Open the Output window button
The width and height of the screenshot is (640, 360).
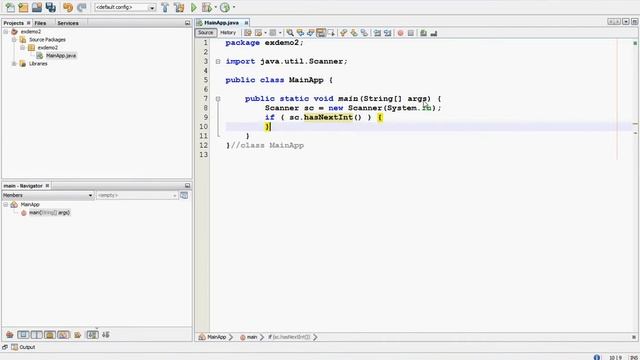(23, 347)
